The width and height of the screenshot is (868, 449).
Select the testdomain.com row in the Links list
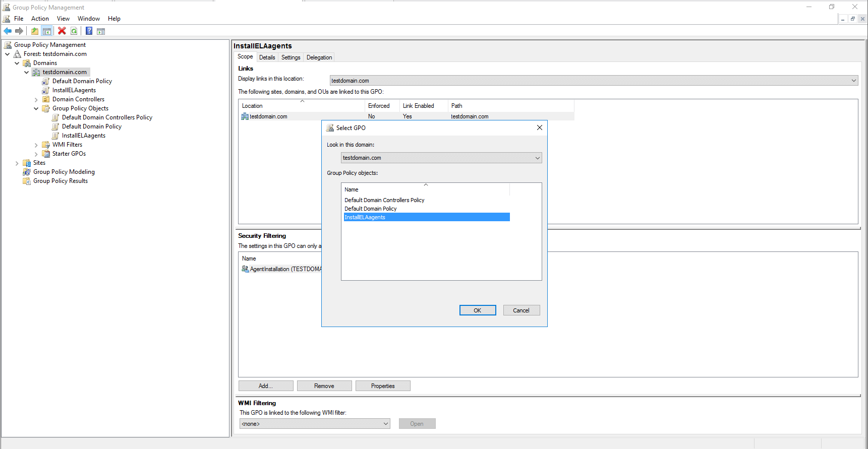pyautogui.click(x=407, y=116)
